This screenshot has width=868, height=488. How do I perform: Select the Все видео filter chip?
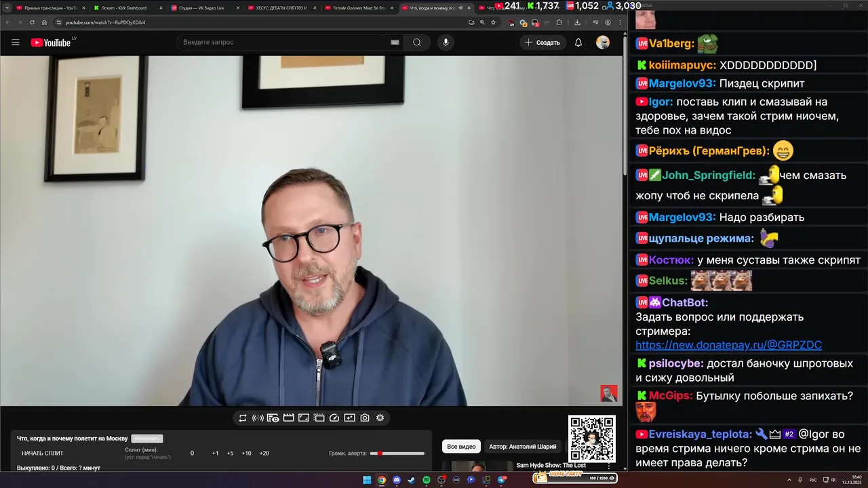[461, 447]
